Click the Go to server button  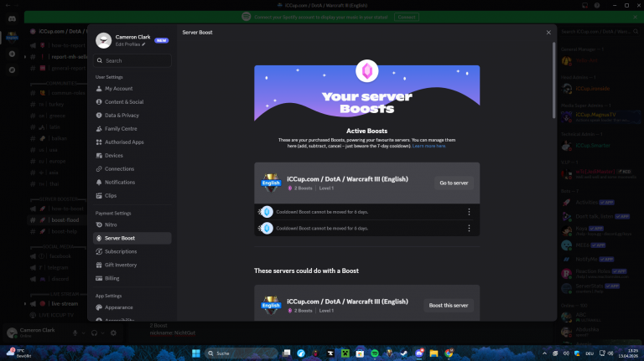pyautogui.click(x=454, y=183)
